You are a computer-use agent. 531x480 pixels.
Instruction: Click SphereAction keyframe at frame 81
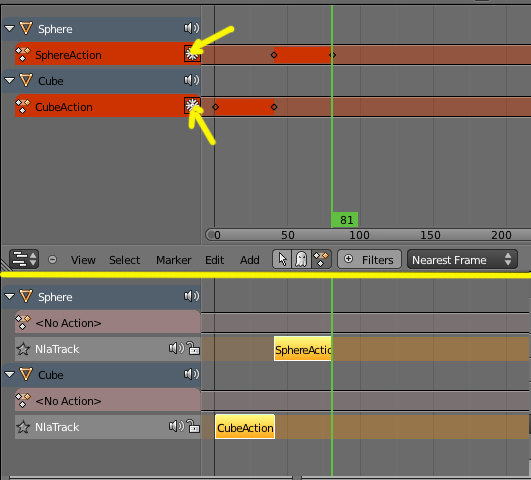click(x=332, y=55)
